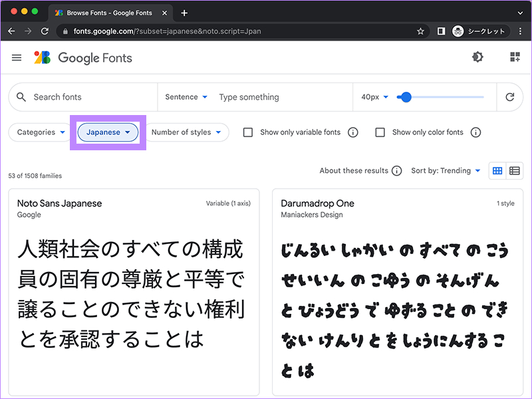Screen dimensions: 532x399
Task: Click the Google designer name under Noto Sans
Action: point(29,215)
